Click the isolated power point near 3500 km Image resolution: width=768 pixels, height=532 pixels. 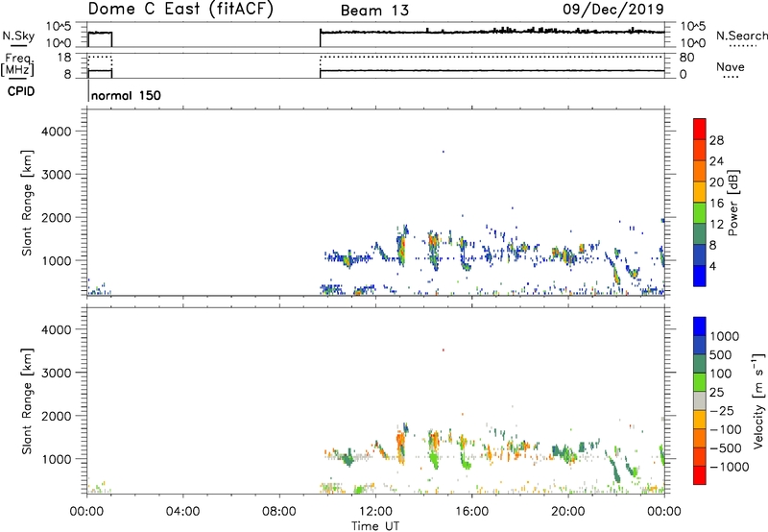coord(444,152)
